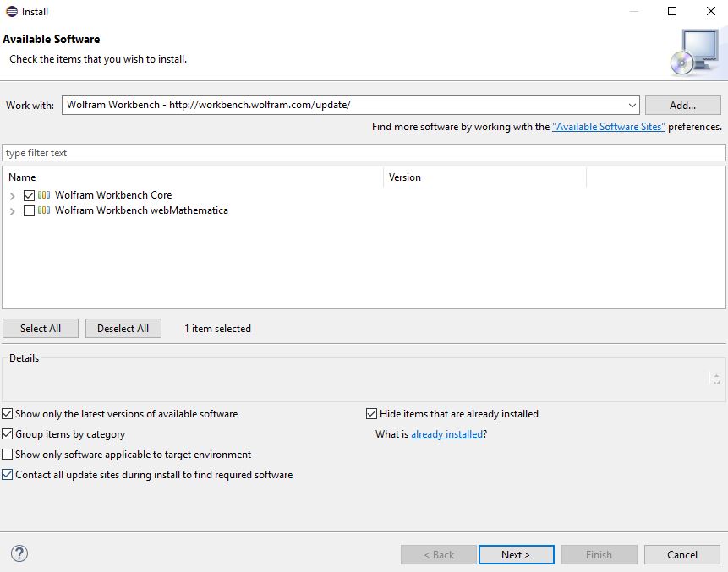Screen dimensions: 728x572
Task: Click the Version column header
Action: (484, 177)
